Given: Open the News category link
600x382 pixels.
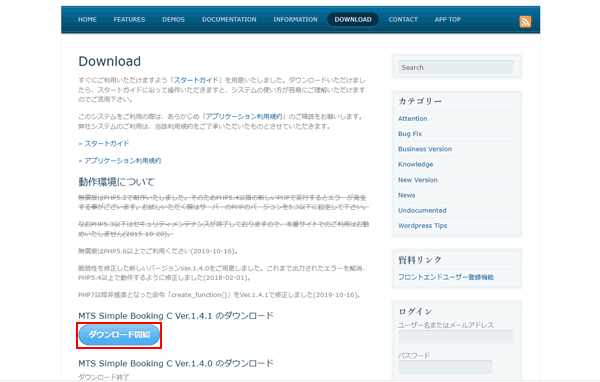Looking at the screenshot, I should (x=406, y=195).
